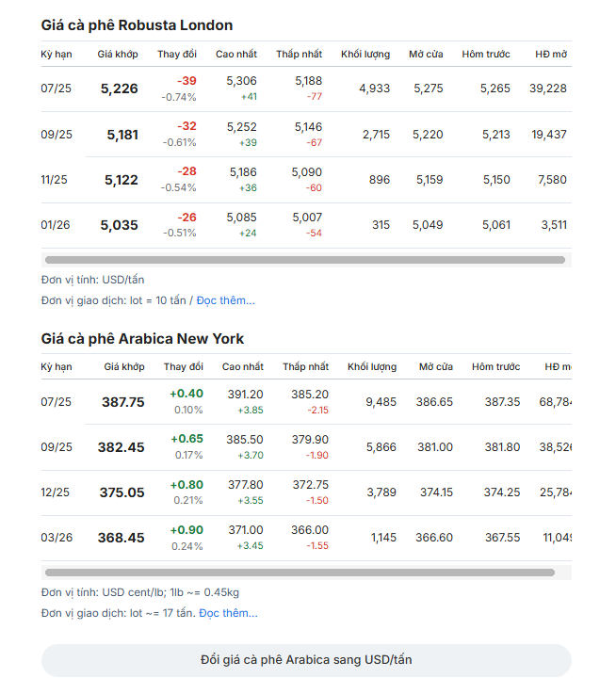The height and width of the screenshot is (694, 616).
Task: Click the 0.17% change percentage
Action: (188, 455)
